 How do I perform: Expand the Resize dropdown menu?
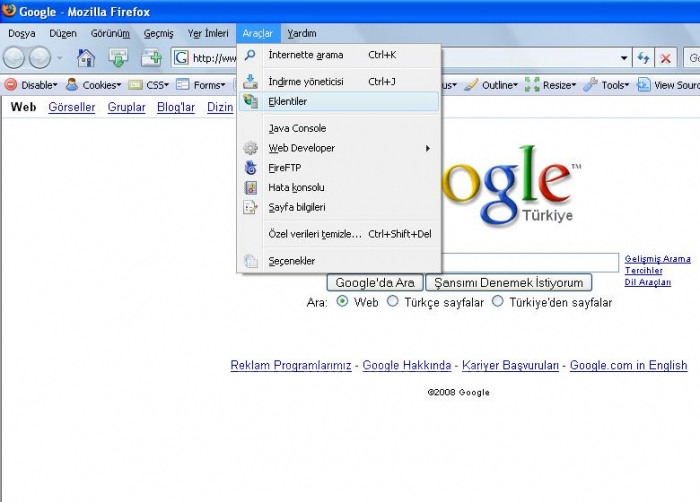click(x=552, y=85)
